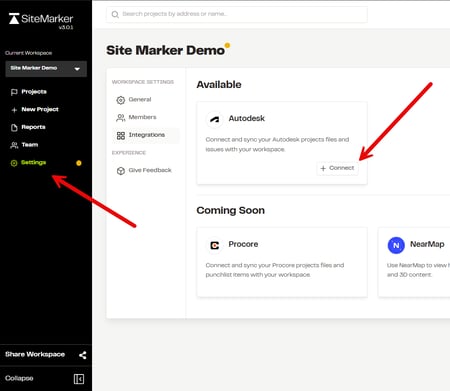Click the Share Workspace share icon
450x391 pixels.
tap(83, 355)
